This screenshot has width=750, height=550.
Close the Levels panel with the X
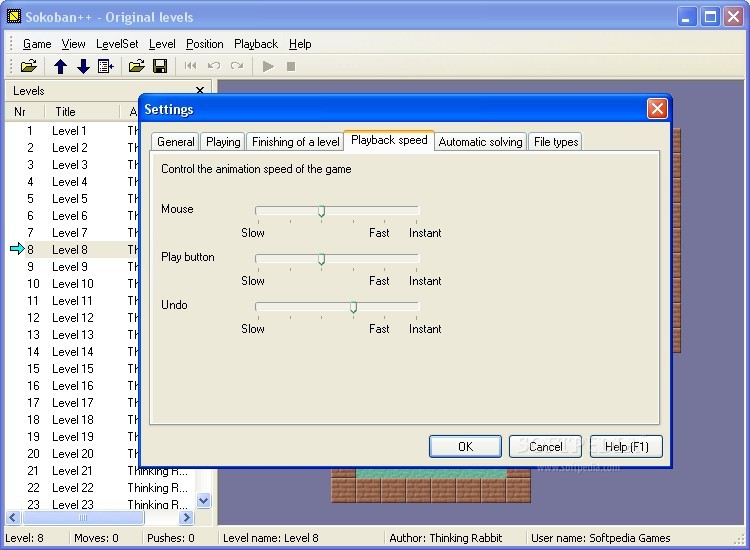200,90
